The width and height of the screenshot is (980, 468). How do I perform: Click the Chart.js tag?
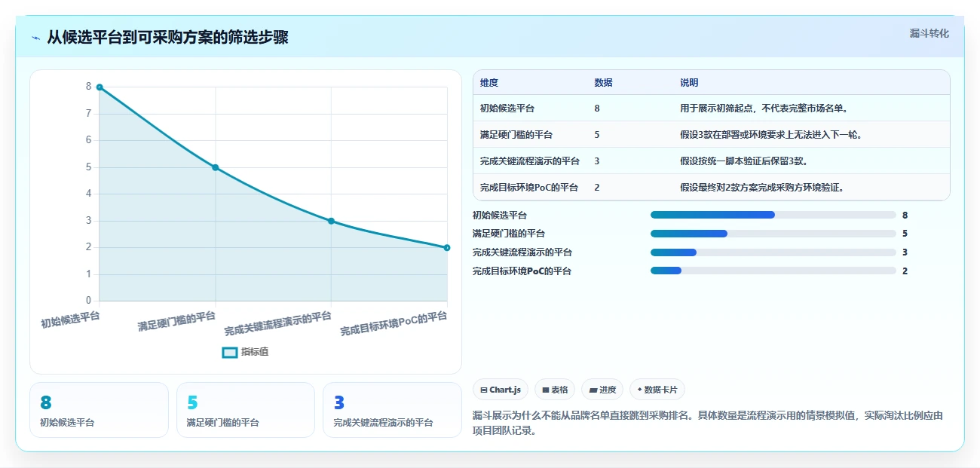[x=501, y=390]
